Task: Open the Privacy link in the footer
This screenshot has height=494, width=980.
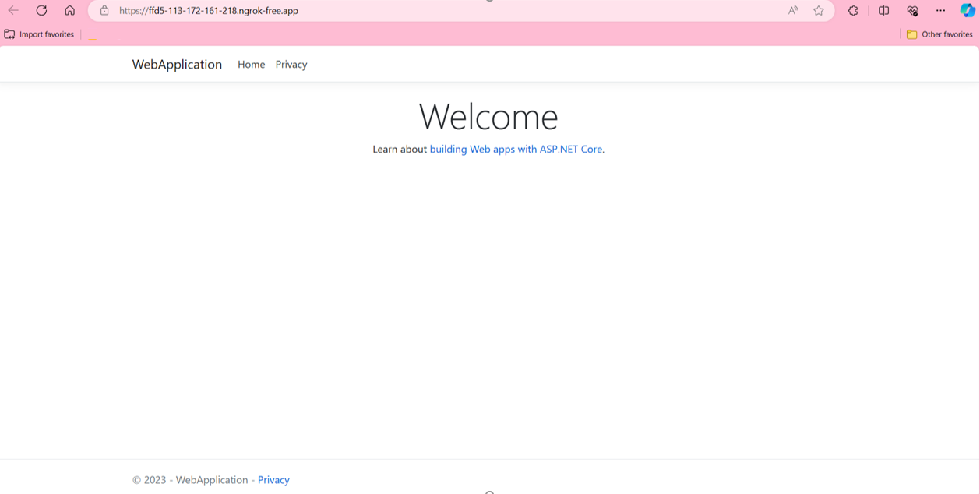Action: [x=273, y=480]
